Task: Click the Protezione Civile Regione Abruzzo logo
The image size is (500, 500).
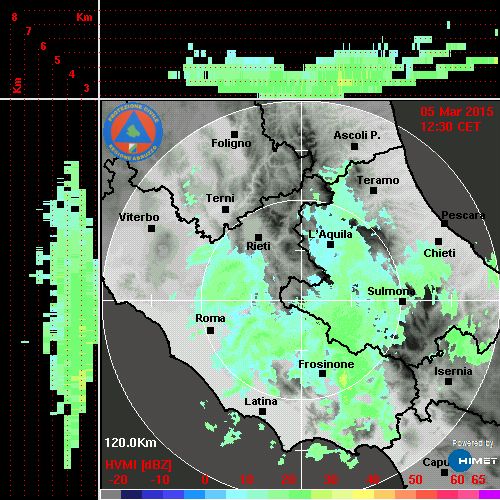Action: pos(133,132)
